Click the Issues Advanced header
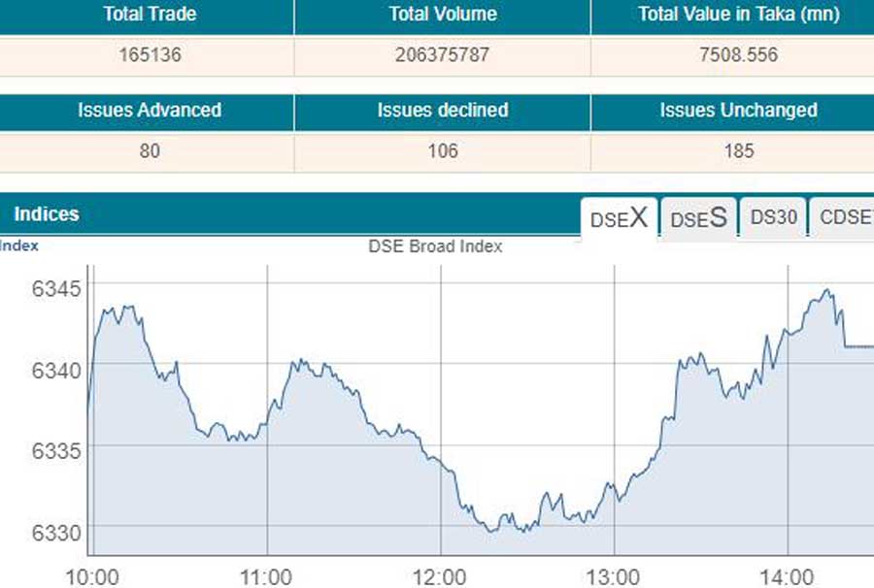This screenshot has height=588, width=874. click(147, 111)
